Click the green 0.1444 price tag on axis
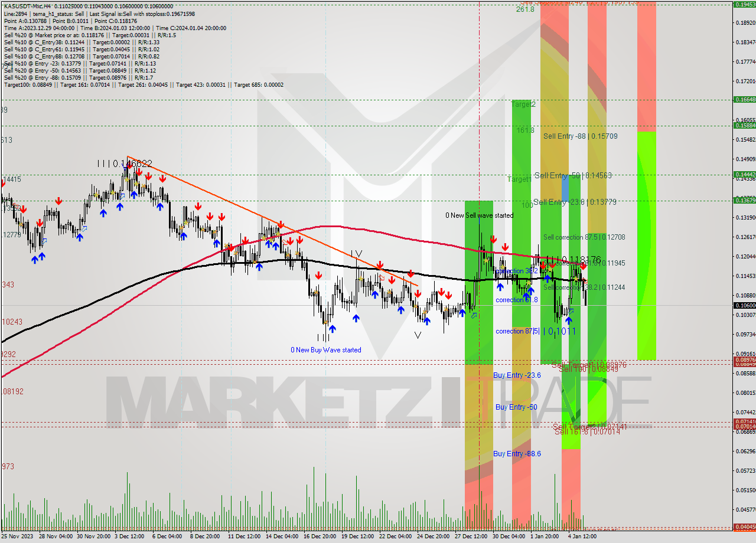 pyautogui.click(x=744, y=174)
